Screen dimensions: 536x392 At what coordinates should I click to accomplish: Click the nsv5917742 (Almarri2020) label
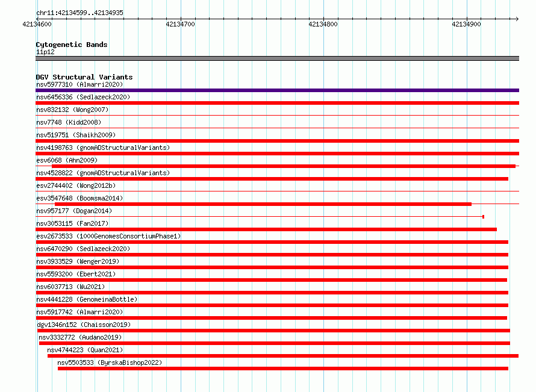tap(79, 312)
